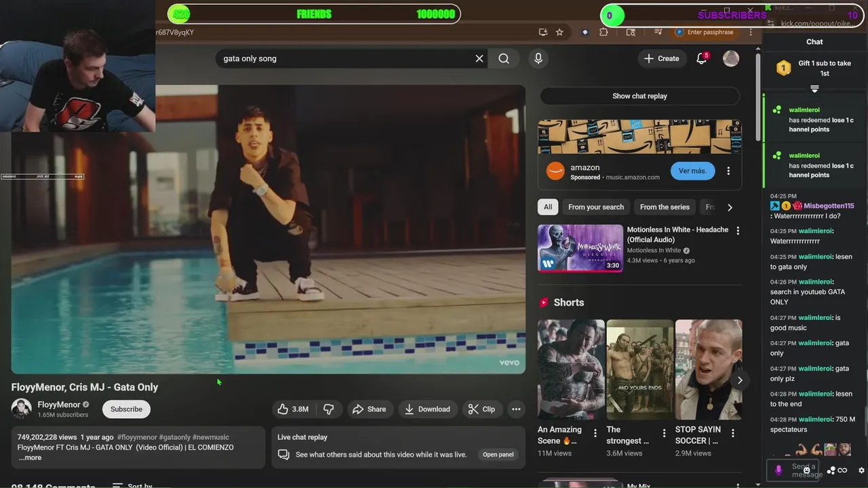The height and width of the screenshot is (488, 868).
Task: Open FloyyMenor channel avatar
Action: [21, 409]
